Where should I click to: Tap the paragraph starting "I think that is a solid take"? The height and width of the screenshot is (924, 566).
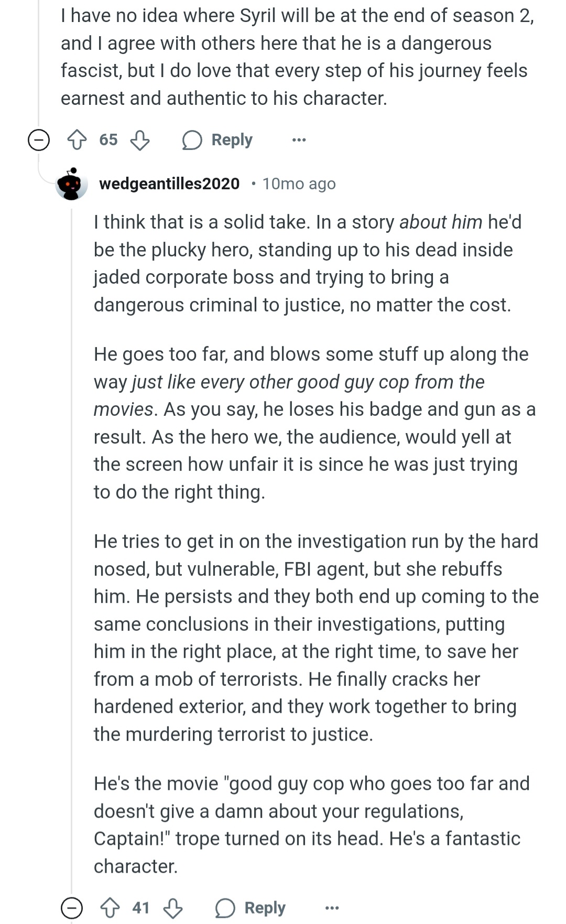[308, 263]
